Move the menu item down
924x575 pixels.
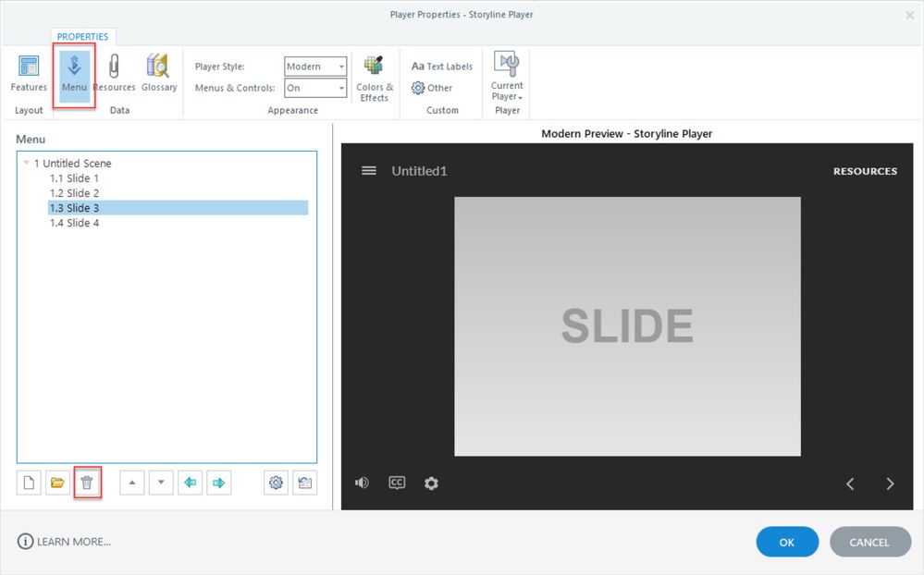click(x=161, y=483)
